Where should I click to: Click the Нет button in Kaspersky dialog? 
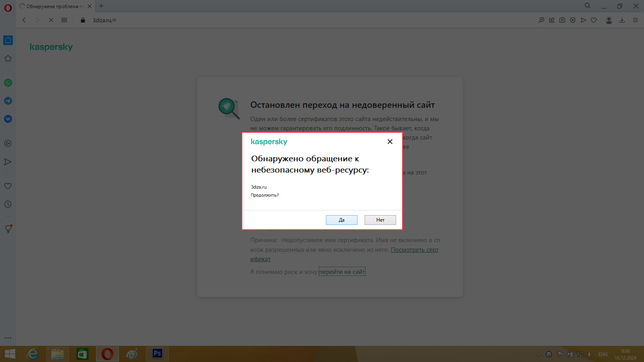380,220
